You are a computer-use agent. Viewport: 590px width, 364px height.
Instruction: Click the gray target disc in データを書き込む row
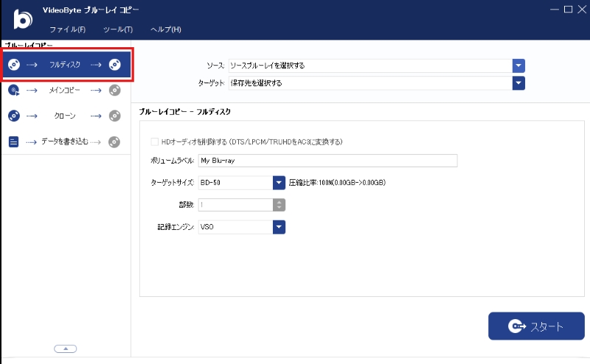pyautogui.click(x=114, y=141)
